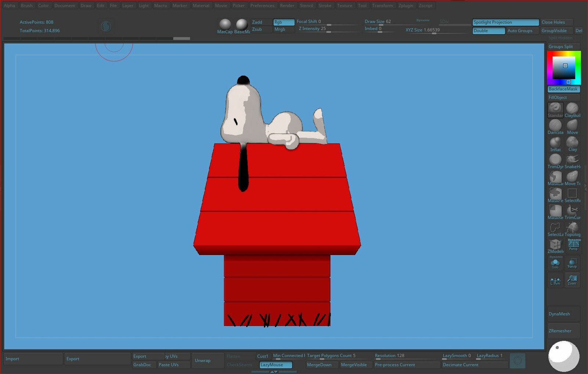Image resolution: width=588 pixels, height=374 pixels.
Task: Select the TrimCurve brush
Action: pyautogui.click(x=572, y=212)
